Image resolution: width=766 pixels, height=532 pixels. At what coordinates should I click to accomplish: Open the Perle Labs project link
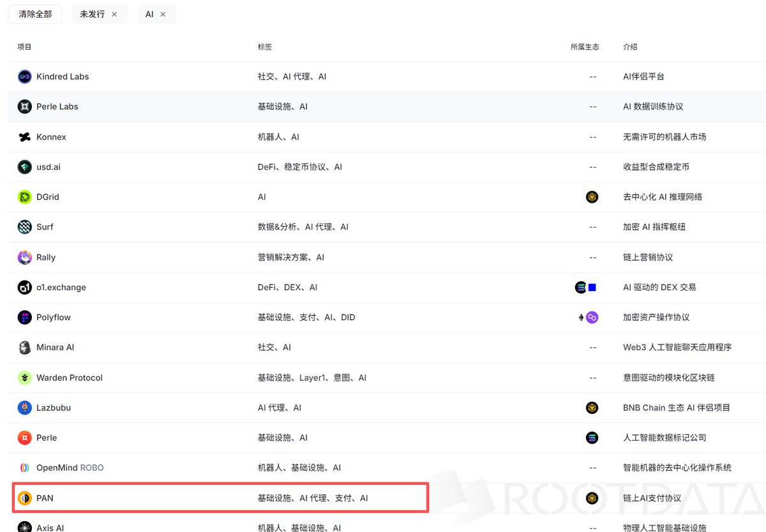(57, 107)
